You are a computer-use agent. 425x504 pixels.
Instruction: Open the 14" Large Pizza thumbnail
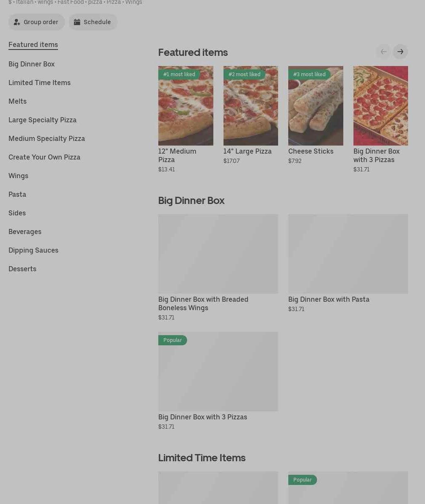251,106
